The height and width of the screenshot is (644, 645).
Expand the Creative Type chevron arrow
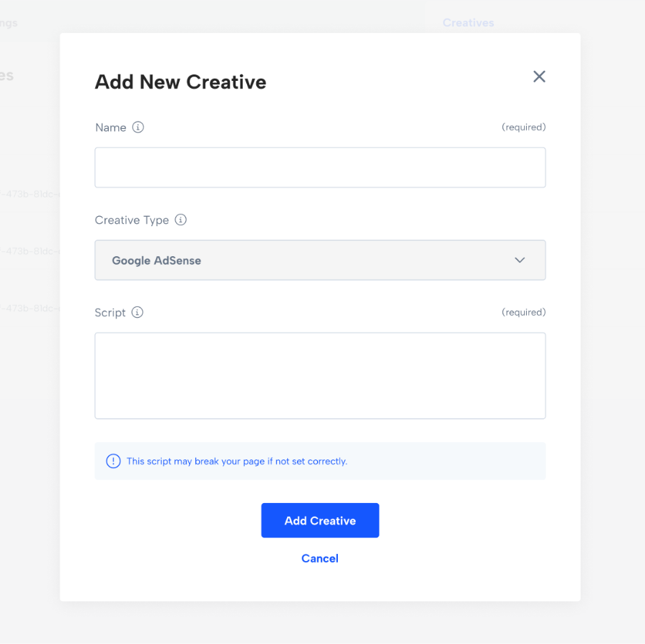(x=520, y=260)
